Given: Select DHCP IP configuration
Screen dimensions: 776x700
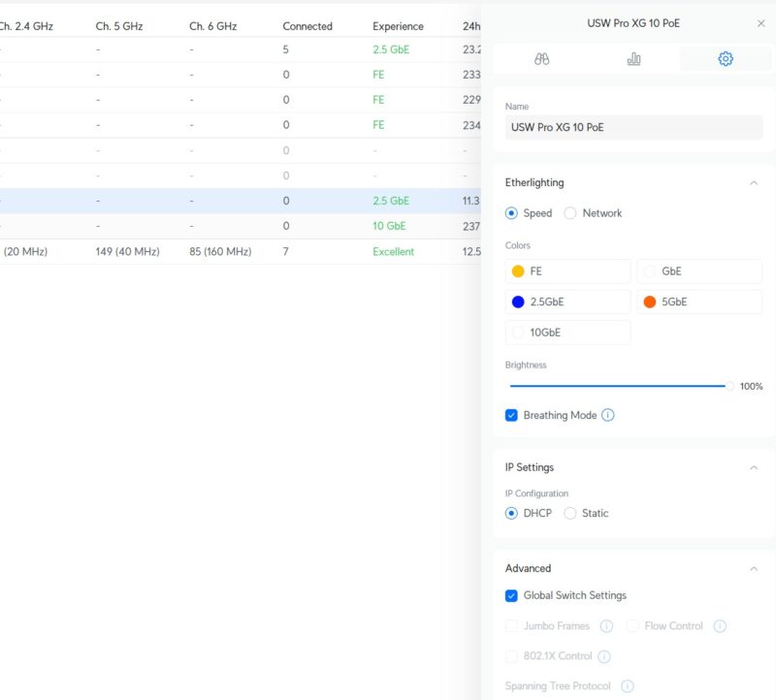Looking at the screenshot, I should pyautogui.click(x=511, y=513).
